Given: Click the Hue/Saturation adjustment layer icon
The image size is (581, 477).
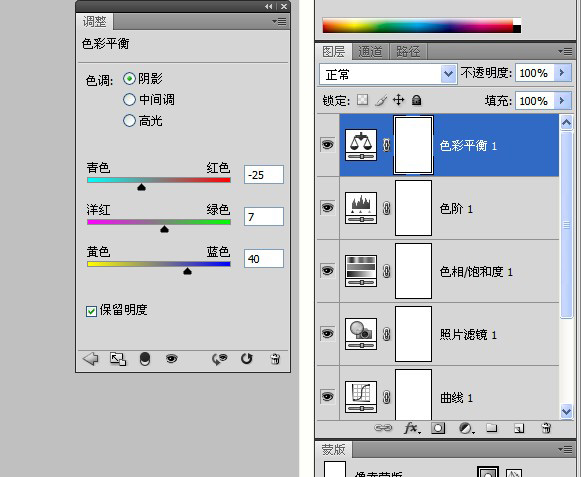Looking at the screenshot, I should (x=361, y=271).
